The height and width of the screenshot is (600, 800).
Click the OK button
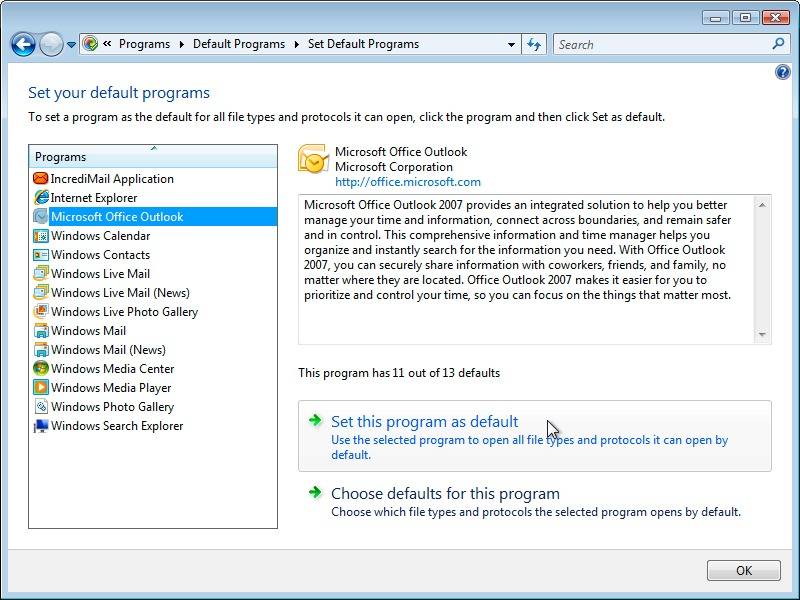click(x=743, y=570)
